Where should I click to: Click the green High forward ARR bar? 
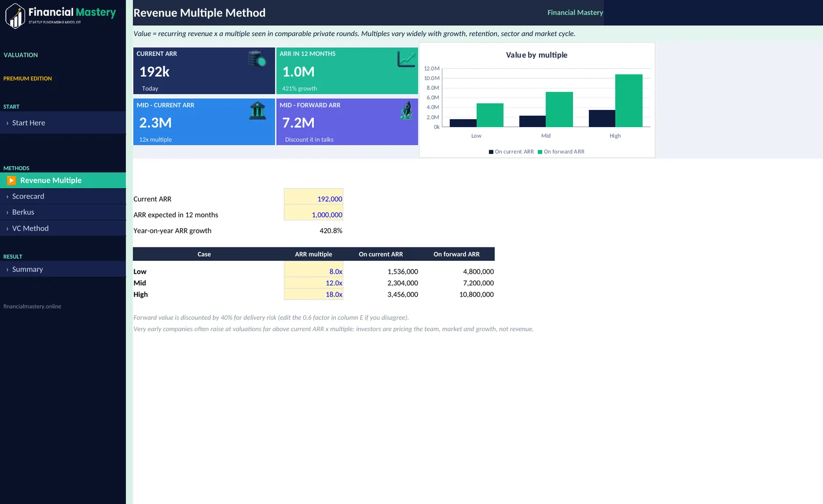(x=629, y=101)
